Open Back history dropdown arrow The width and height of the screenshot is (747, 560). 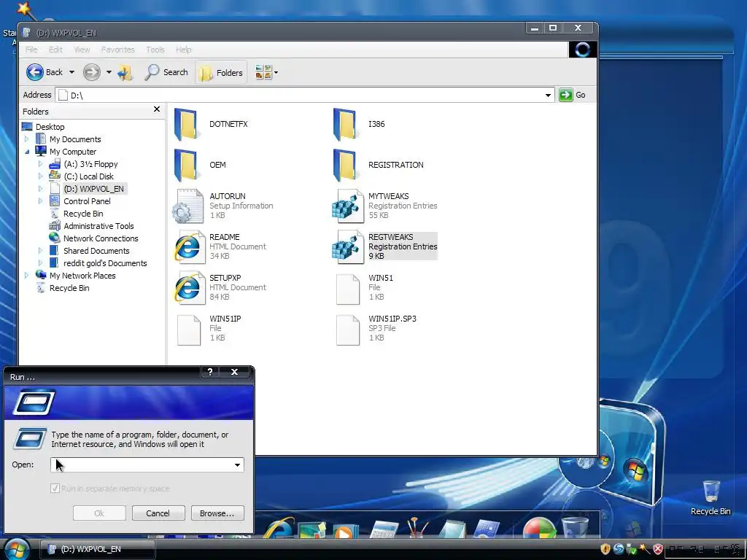[x=72, y=72]
